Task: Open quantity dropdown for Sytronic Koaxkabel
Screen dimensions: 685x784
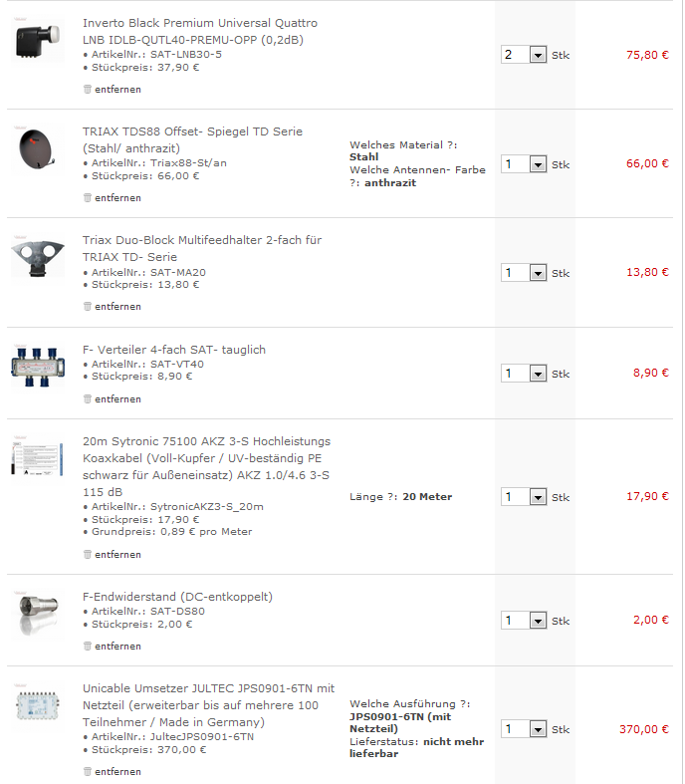Action: 538,497
